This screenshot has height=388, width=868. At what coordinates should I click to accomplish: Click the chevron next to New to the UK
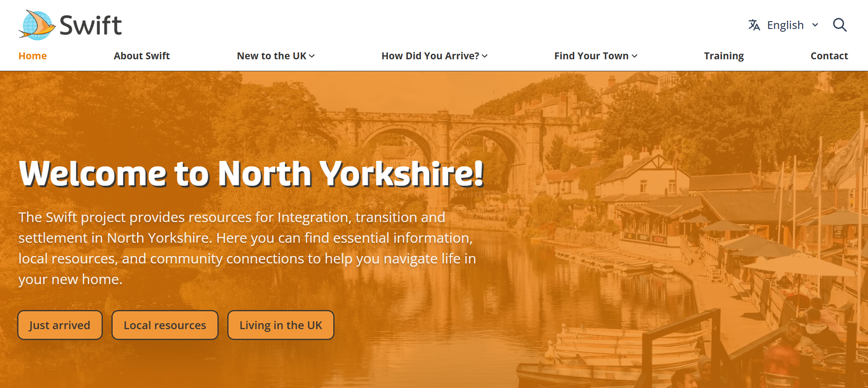pyautogui.click(x=312, y=56)
